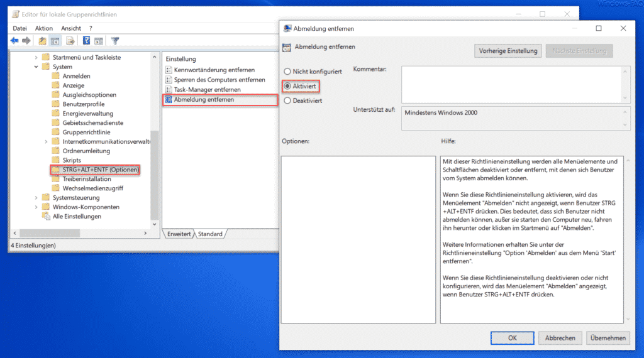Click the Back arrow toolbar icon
Screen dimensions: 644x358
[14, 41]
